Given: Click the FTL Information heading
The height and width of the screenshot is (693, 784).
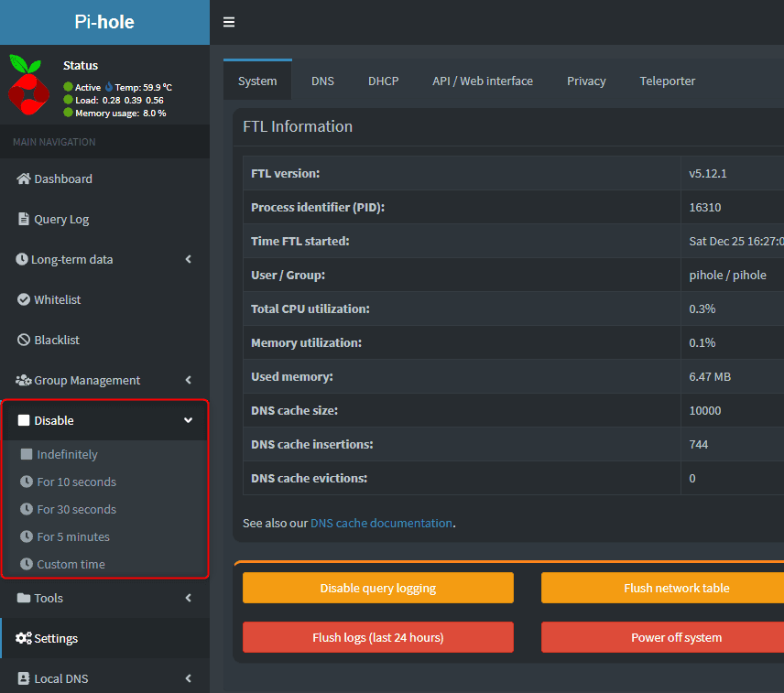Looking at the screenshot, I should pos(298,126).
